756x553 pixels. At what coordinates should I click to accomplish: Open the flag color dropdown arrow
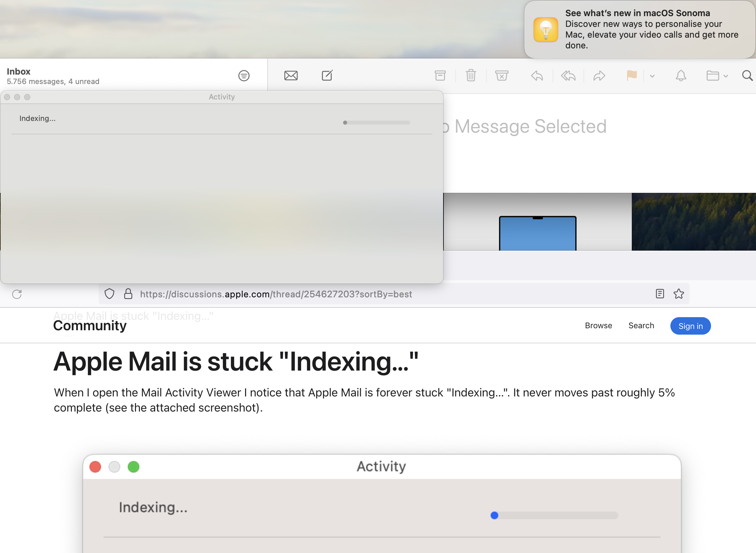coord(652,76)
